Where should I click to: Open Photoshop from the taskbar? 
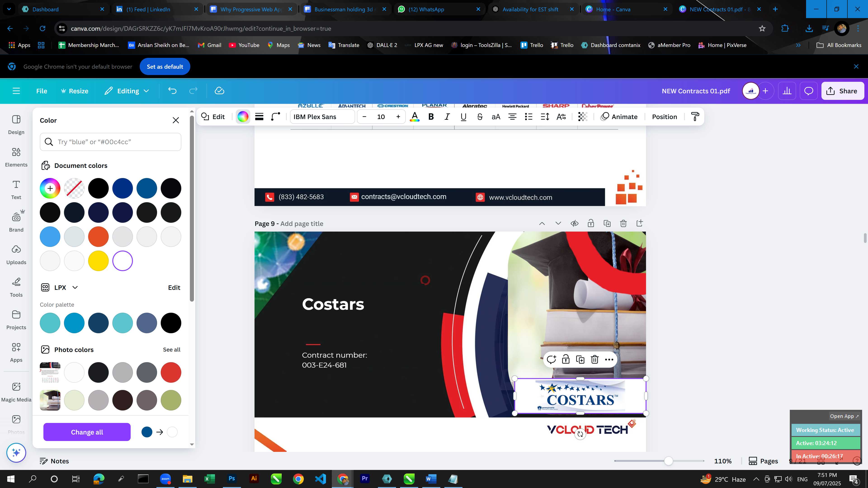click(232, 479)
